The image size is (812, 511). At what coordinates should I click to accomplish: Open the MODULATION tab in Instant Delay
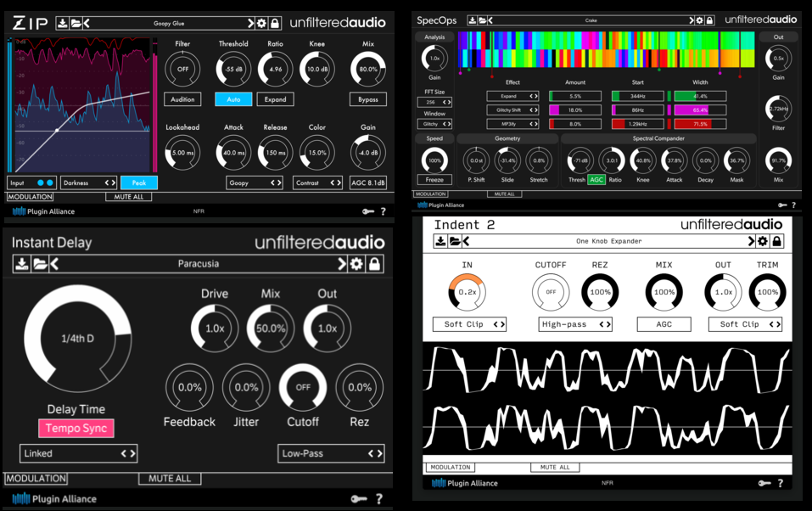coord(36,479)
